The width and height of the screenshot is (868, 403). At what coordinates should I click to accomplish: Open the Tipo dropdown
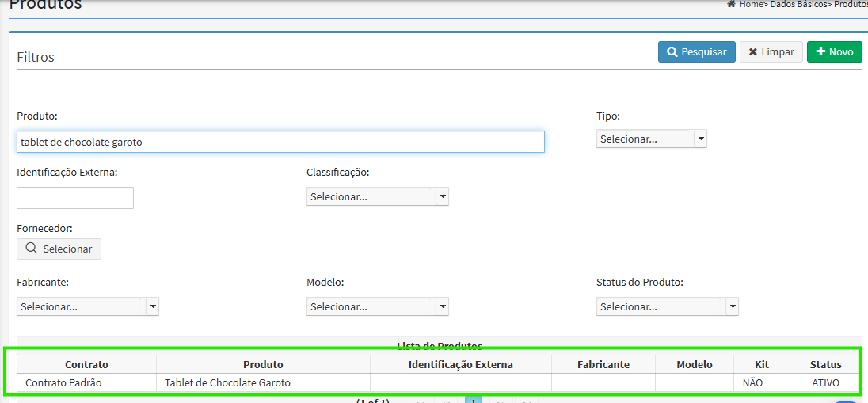[x=652, y=139]
